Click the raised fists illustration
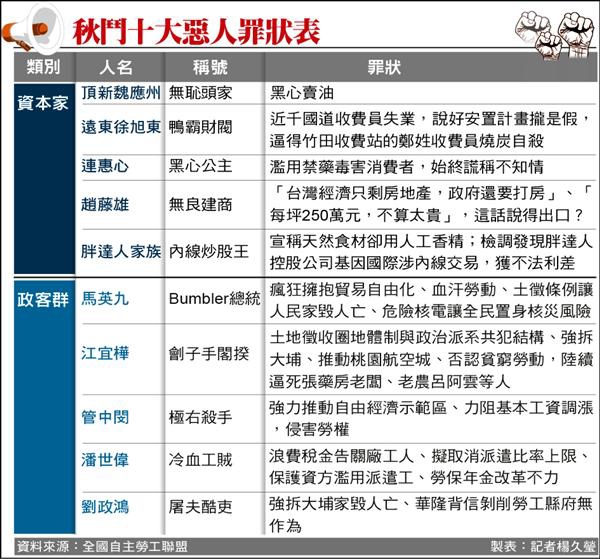Screen dimensions: 600x559 [554, 34]
